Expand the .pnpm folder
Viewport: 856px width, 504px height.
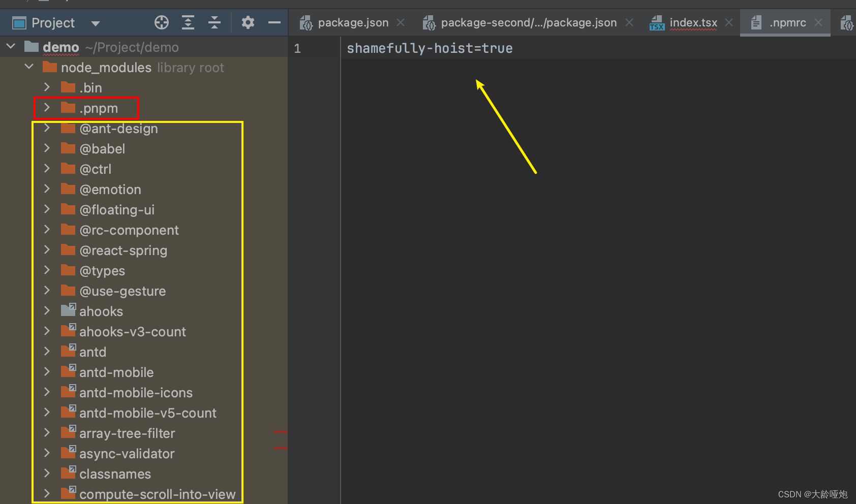click(47, 108)
